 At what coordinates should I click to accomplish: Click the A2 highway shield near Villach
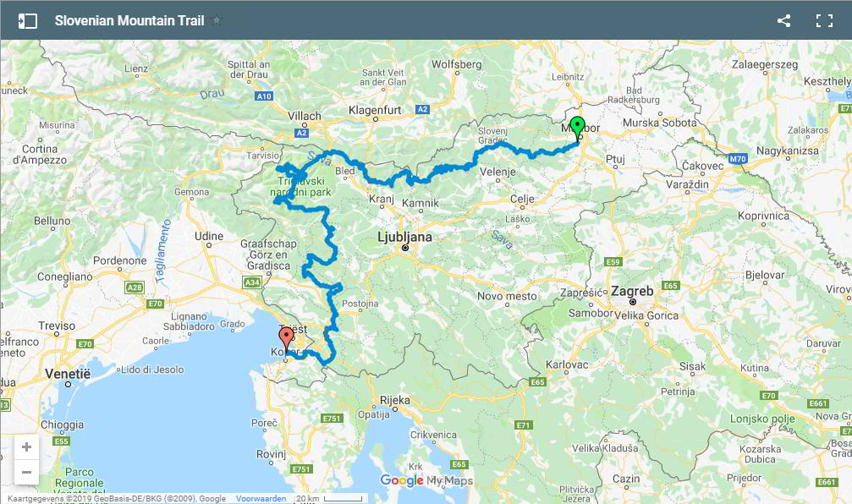[x=301, y=133]
